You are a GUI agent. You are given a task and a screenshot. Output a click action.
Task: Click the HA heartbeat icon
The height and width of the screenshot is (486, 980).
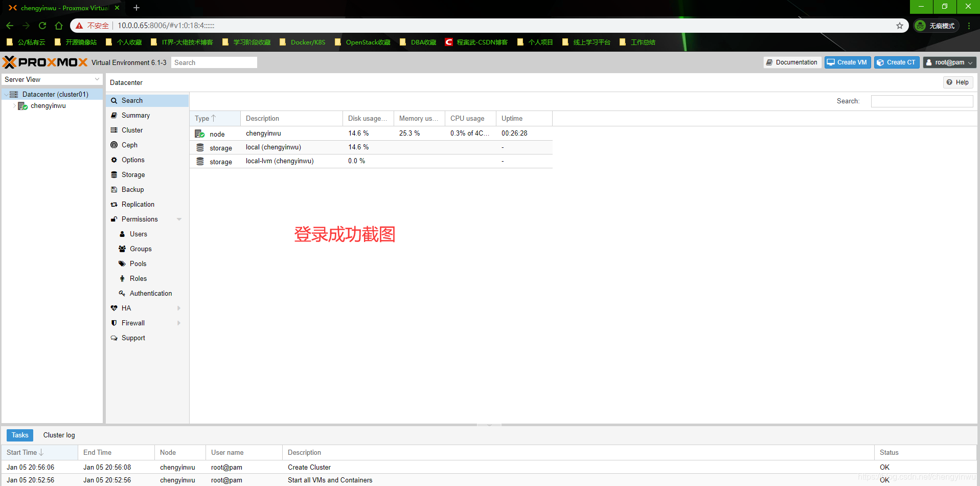pos(114,308)
